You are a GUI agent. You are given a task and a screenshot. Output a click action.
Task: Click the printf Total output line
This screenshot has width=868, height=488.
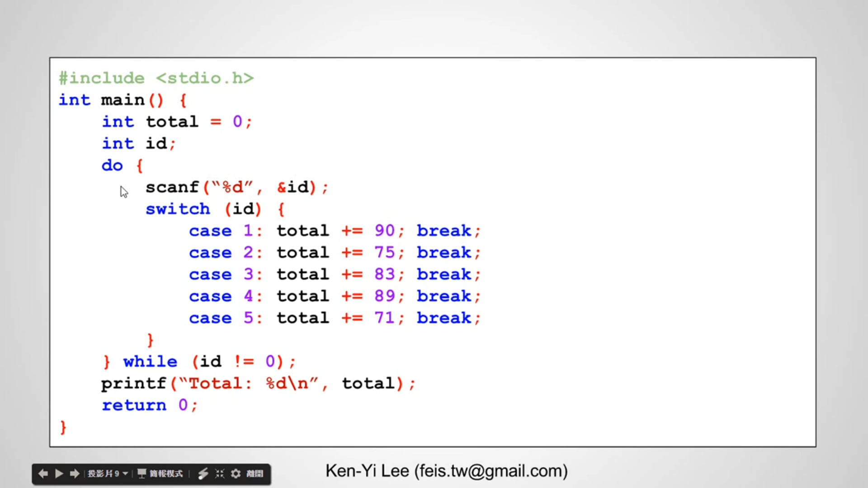coord(258,384)
